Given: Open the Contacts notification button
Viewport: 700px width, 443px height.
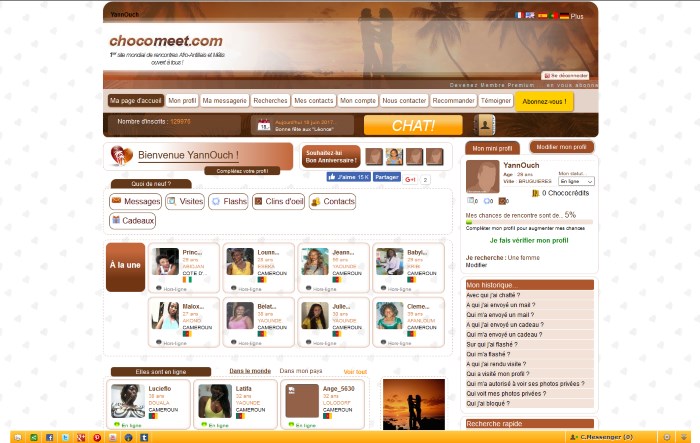Looking at the screenshot, I should pos(333,201).
